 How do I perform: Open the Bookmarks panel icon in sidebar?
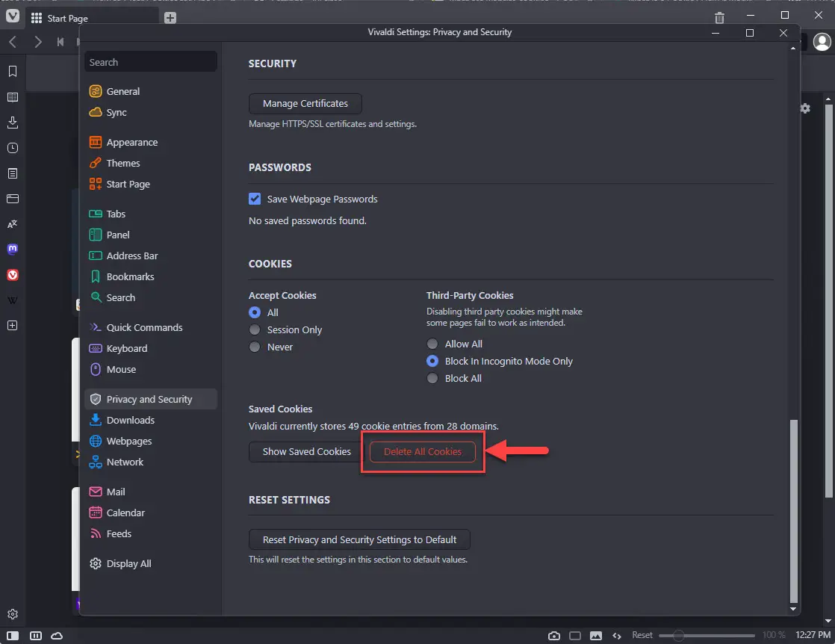point(13,72)
